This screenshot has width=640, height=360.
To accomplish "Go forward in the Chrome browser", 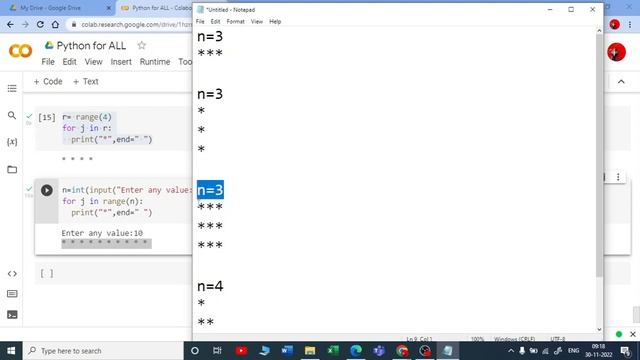I will coord(25,24).
